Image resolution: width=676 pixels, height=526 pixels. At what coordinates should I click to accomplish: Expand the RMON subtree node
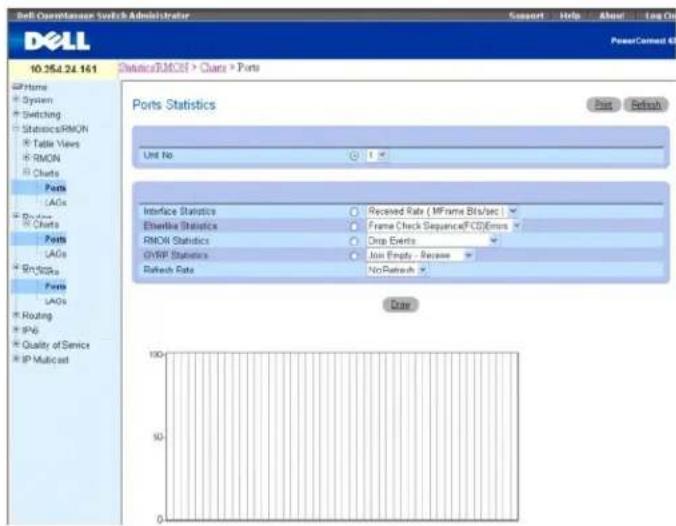tap(27, 158)
